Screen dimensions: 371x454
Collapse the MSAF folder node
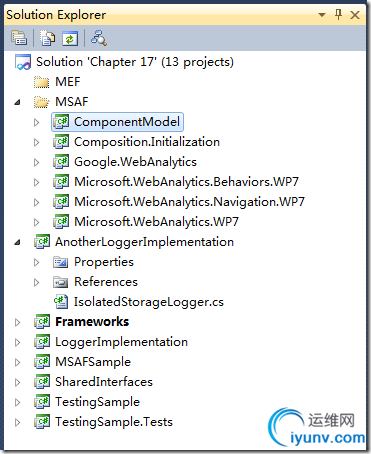(18, 102)
